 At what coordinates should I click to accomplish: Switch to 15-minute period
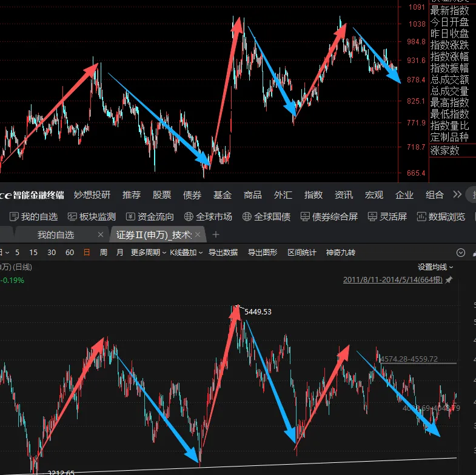pos(33,253)
